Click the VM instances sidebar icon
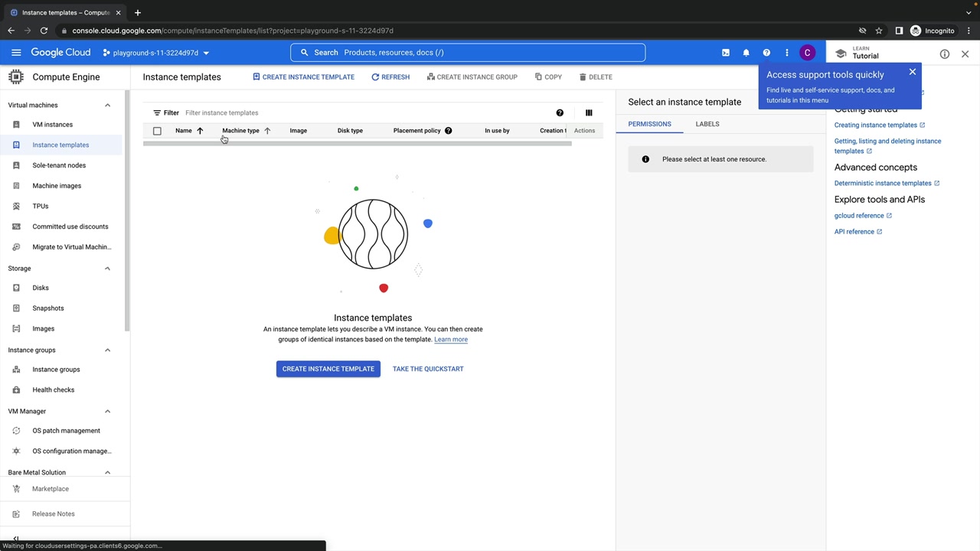This screenshot has height=551, width=980. tap(16, 125)
